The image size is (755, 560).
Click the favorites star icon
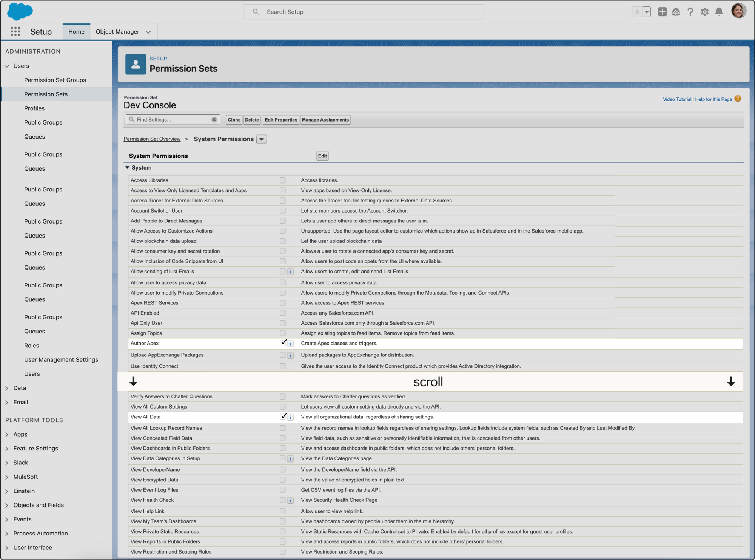[637, 12]
